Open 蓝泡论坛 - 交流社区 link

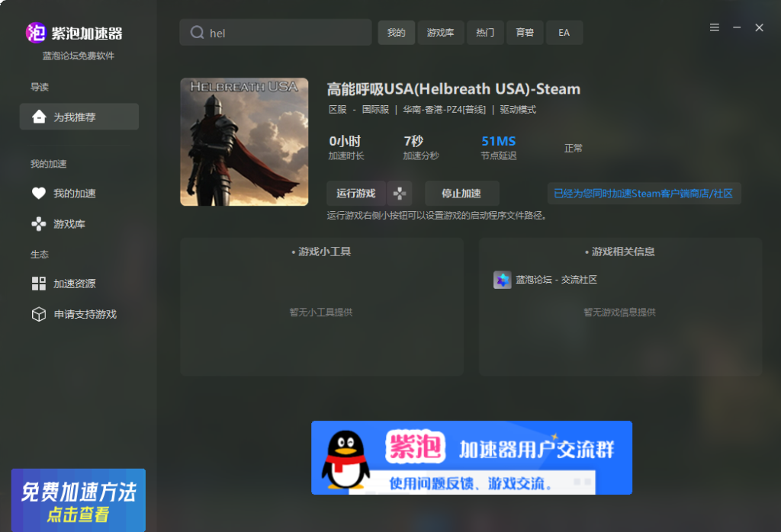click(556, 280)
